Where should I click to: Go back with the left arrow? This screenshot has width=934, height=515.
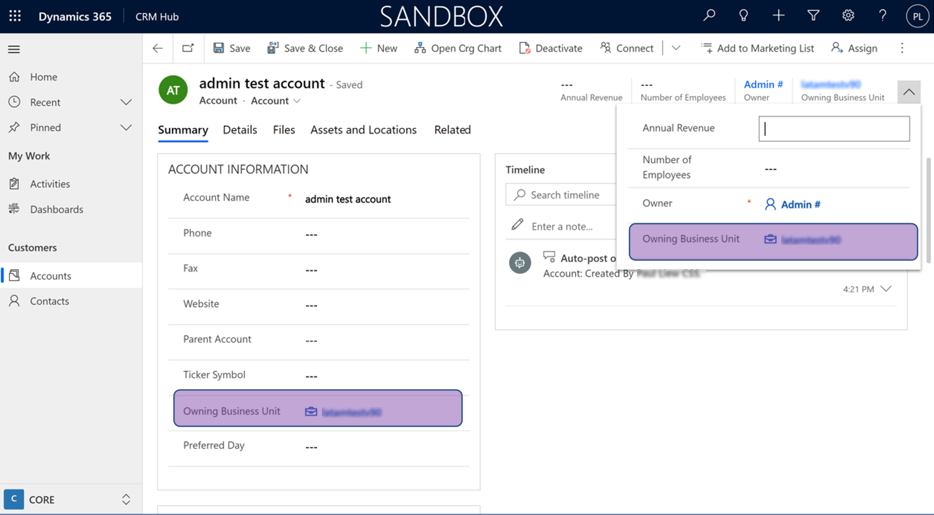[158, 48]
